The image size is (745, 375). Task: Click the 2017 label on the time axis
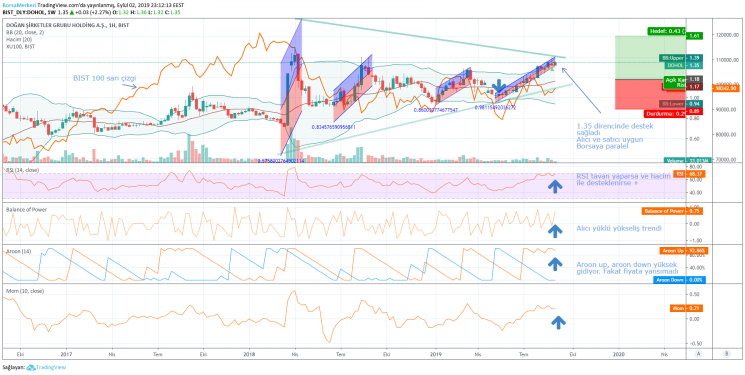pyautogui.click(x=67, y=354)
